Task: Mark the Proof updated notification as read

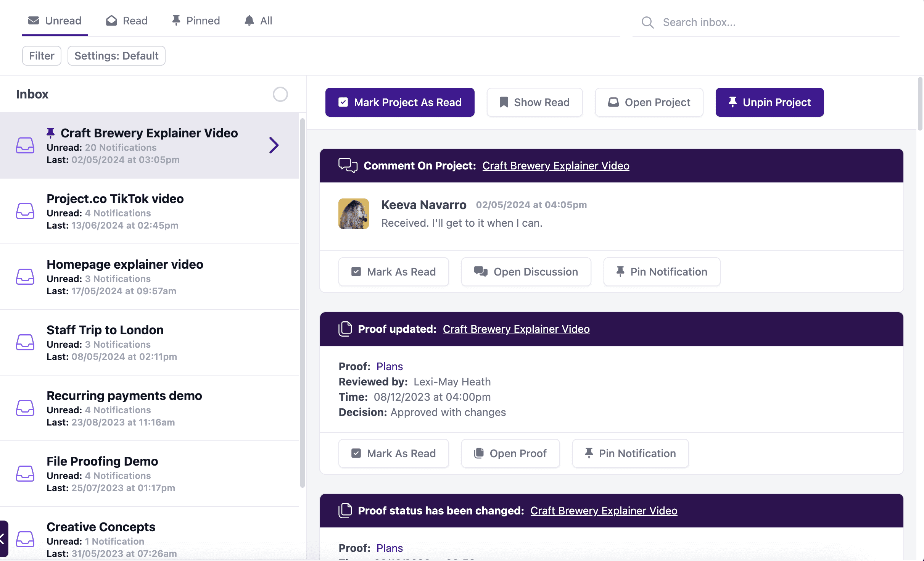Action: pos(393,453)
